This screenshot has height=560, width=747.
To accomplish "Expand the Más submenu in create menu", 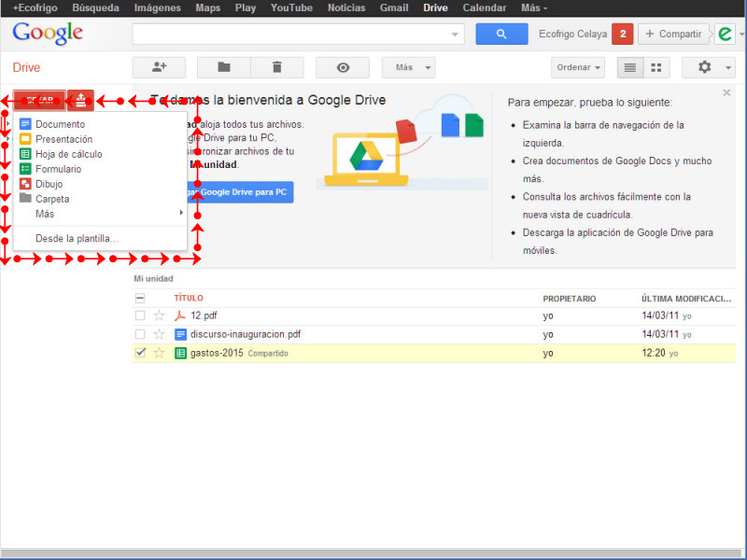I will 101,214.
